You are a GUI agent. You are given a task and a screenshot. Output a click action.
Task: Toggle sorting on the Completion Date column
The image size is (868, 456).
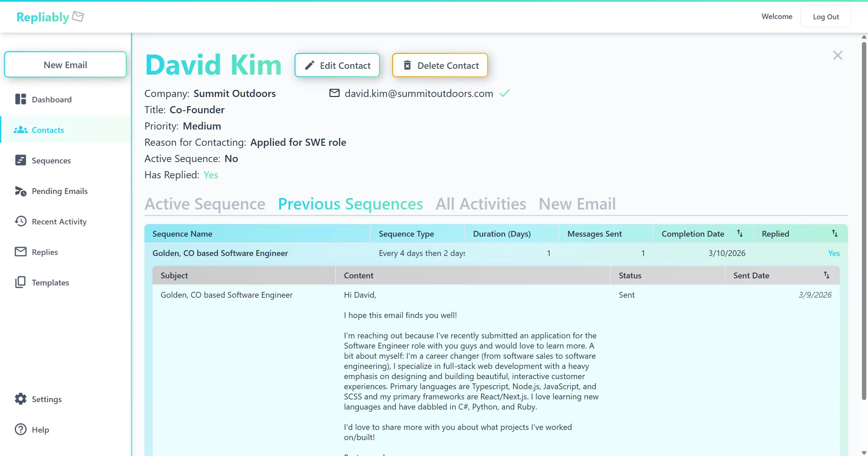(x=740, y=234)
